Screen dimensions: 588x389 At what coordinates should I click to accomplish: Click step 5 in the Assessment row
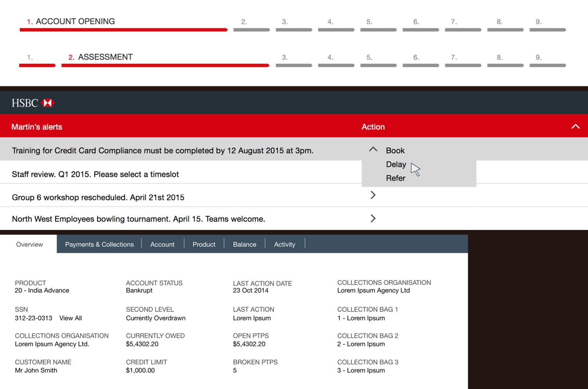coord(379,65)
